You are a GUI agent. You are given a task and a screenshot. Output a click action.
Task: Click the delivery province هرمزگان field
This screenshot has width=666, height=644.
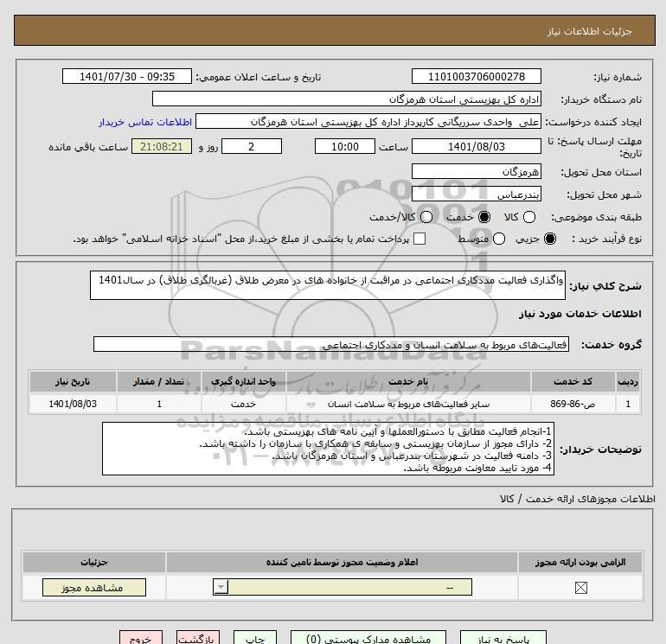476,171
